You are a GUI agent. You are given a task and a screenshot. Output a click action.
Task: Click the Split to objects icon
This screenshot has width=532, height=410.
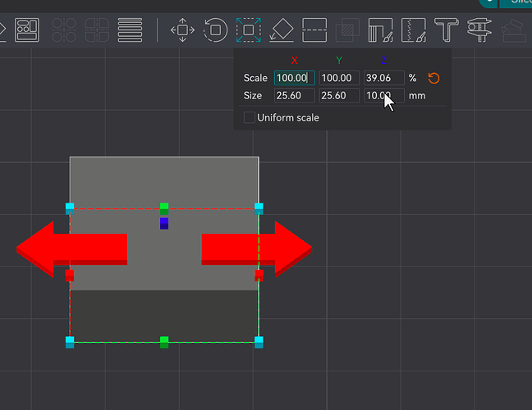click(x=64, y=30)
